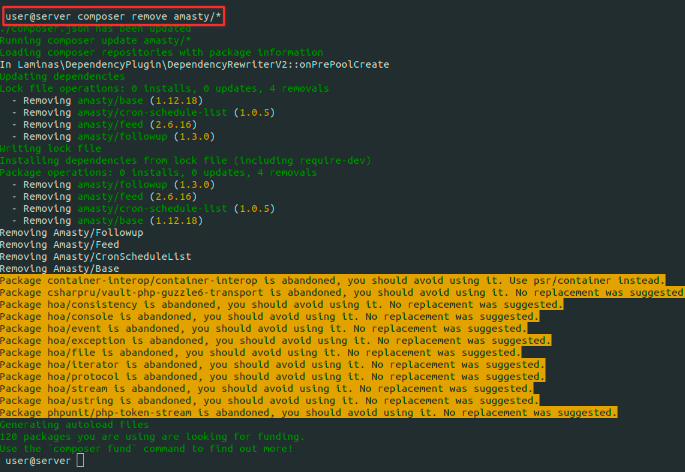The image size is (685, 472).
Task: Click the 'Writing lock file' line
Action: 51,149
